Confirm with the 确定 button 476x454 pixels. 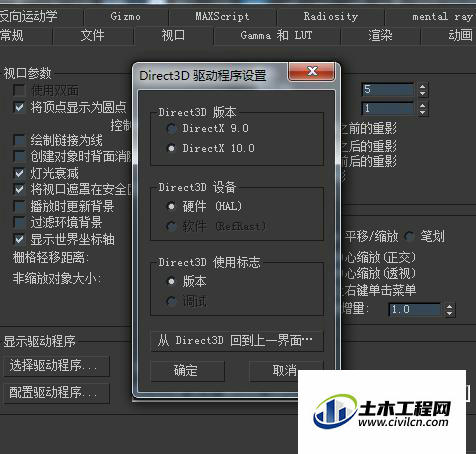pos(187,371)
